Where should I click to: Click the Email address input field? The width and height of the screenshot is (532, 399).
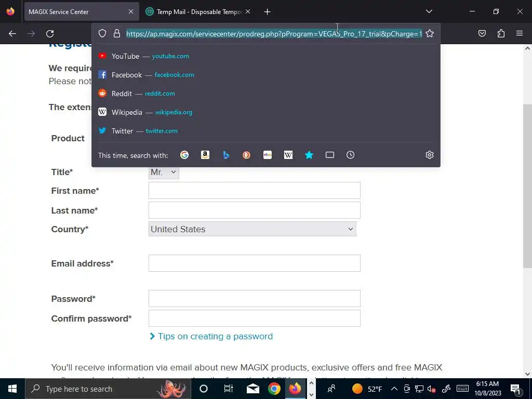coord(255,263)
